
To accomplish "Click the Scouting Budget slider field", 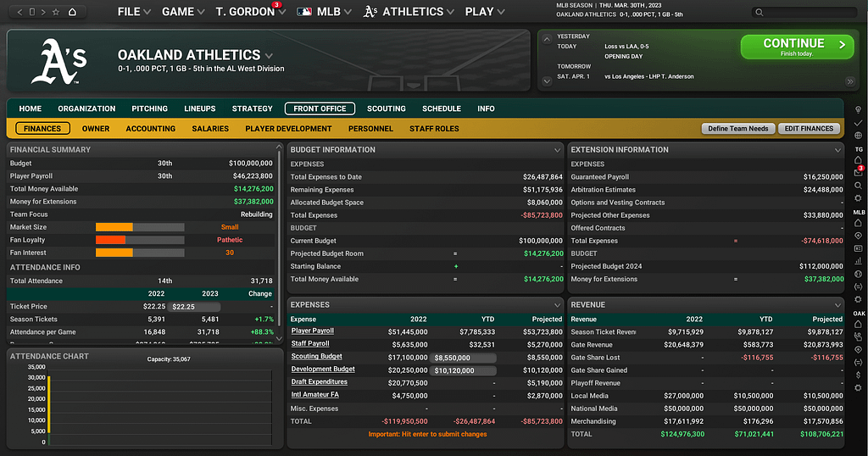I will coord(464,357).
